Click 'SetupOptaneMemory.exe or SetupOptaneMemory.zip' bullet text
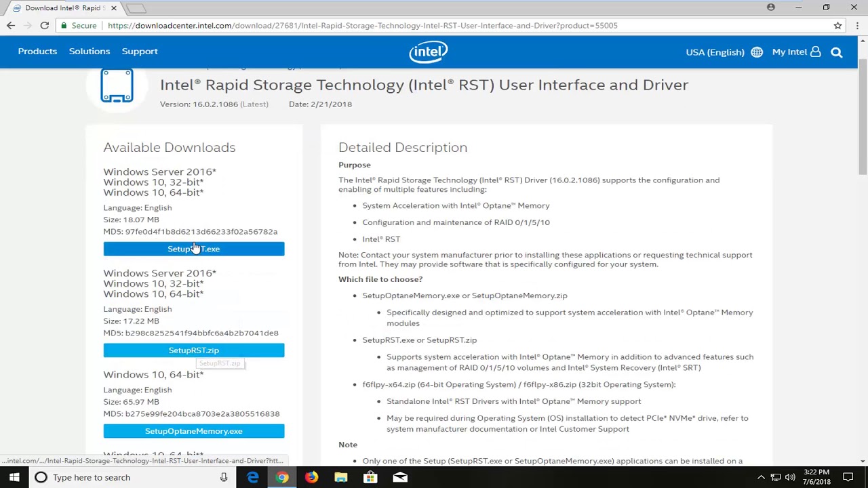Viewport: 868px width, 488px height. pyautogui.click(x=465, y=296)
